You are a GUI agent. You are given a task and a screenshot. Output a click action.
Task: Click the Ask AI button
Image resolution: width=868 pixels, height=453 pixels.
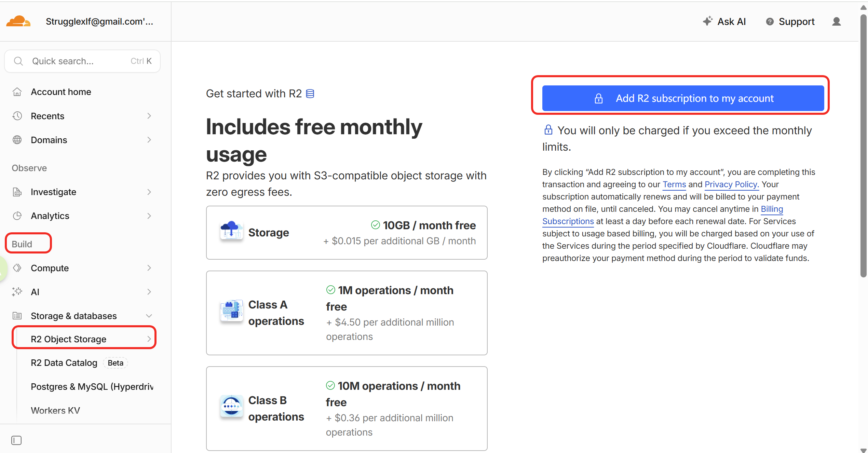coord(724,22)
